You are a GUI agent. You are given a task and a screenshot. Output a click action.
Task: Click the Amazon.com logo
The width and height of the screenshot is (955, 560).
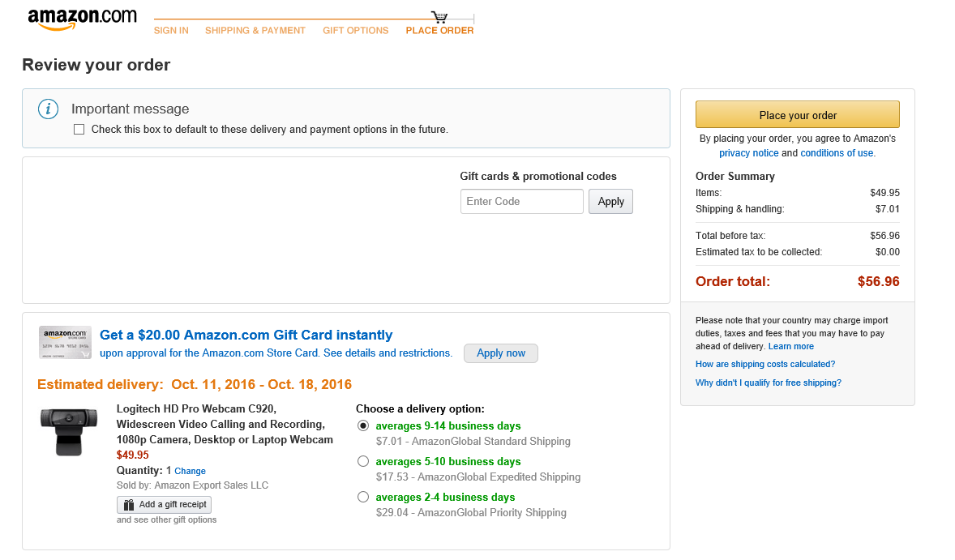(x=82, y=19)
